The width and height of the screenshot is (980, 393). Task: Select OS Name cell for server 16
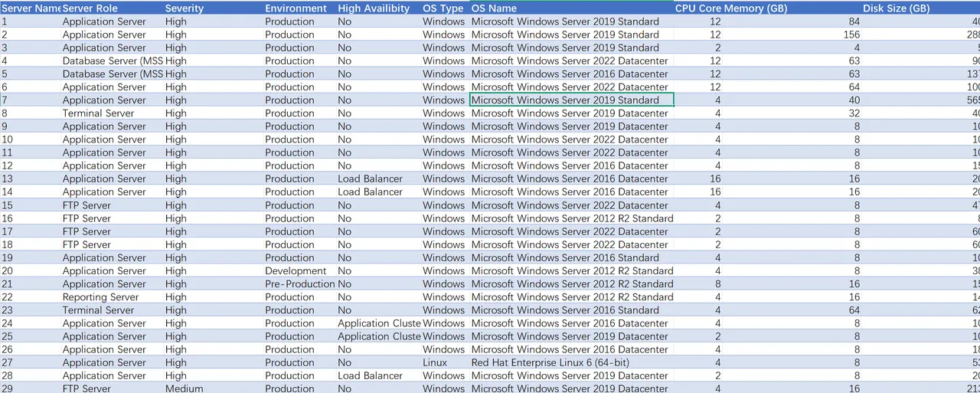pyautogui.click(x=571, y=218)
